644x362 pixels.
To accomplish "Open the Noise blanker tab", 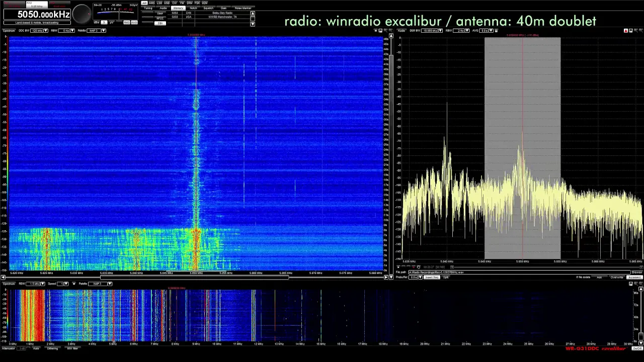I will 244,8.
